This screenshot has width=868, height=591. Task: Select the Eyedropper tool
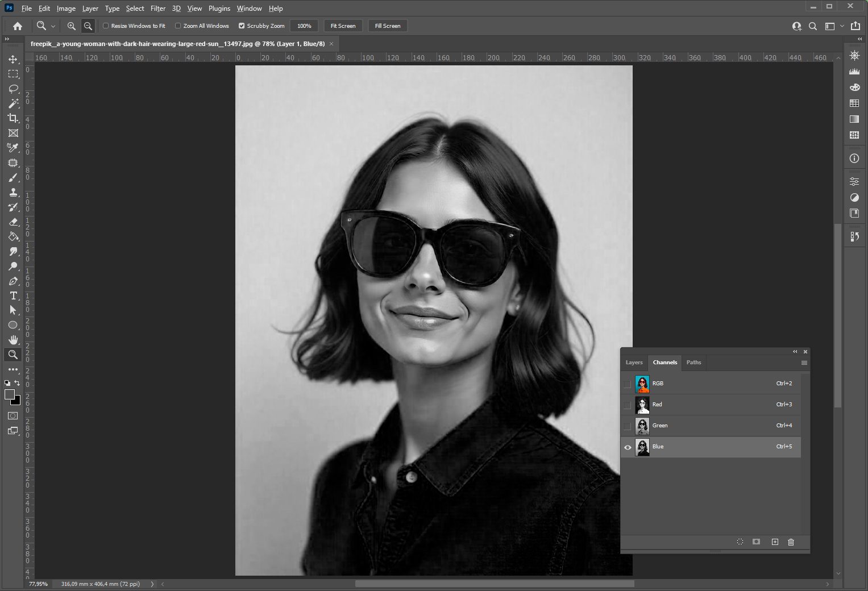[13, 148]
